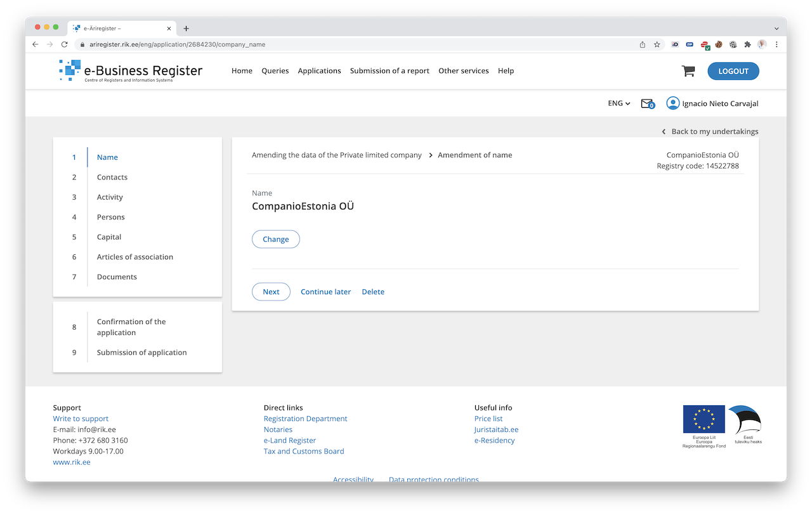Open the shopping cart icon

pyautogui.click(x=688, y=71)
